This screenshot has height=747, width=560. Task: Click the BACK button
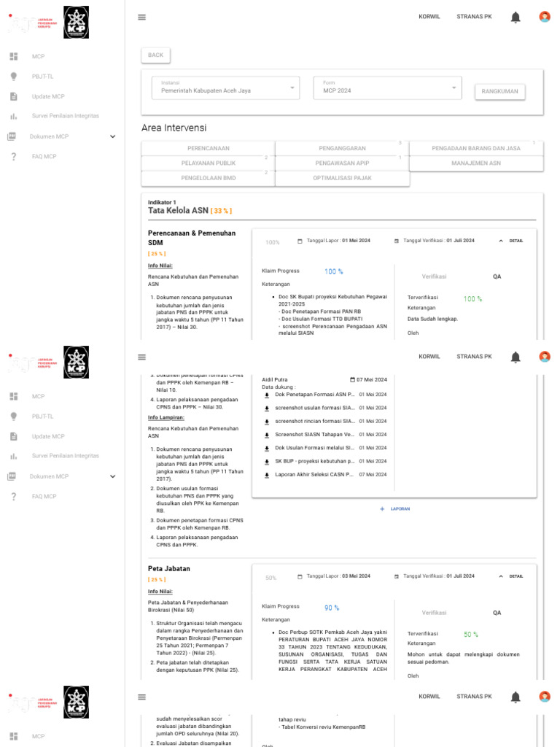[x=155, y=55]
